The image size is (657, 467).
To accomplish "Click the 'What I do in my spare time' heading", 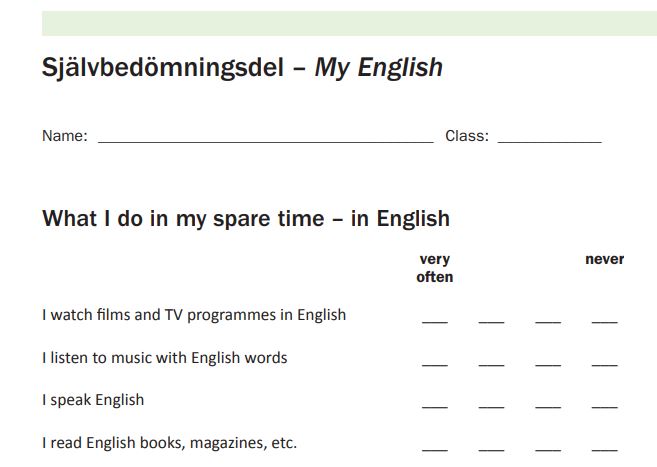I will (246, 218).
